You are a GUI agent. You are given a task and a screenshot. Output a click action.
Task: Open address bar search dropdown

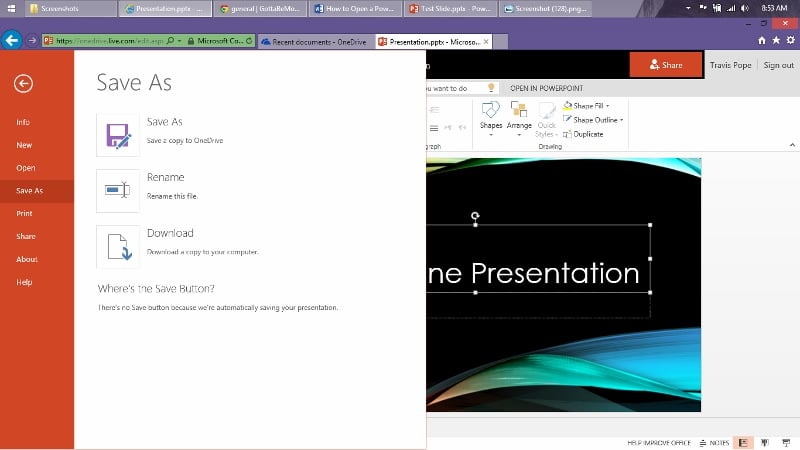point(180,41)
